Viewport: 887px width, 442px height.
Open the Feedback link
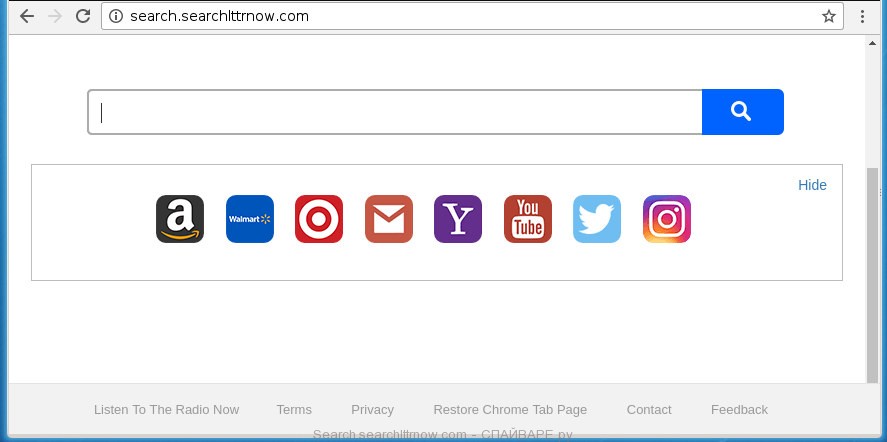[x=739, y=409]
